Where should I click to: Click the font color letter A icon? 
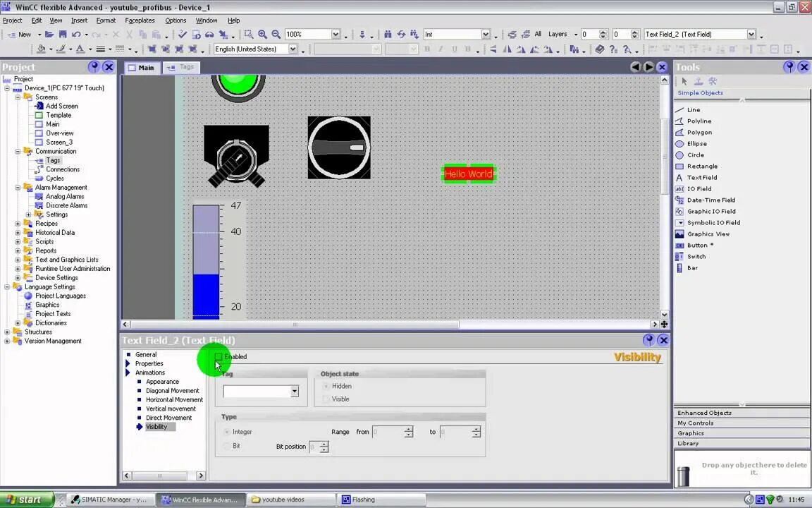[x=80, y=49]
